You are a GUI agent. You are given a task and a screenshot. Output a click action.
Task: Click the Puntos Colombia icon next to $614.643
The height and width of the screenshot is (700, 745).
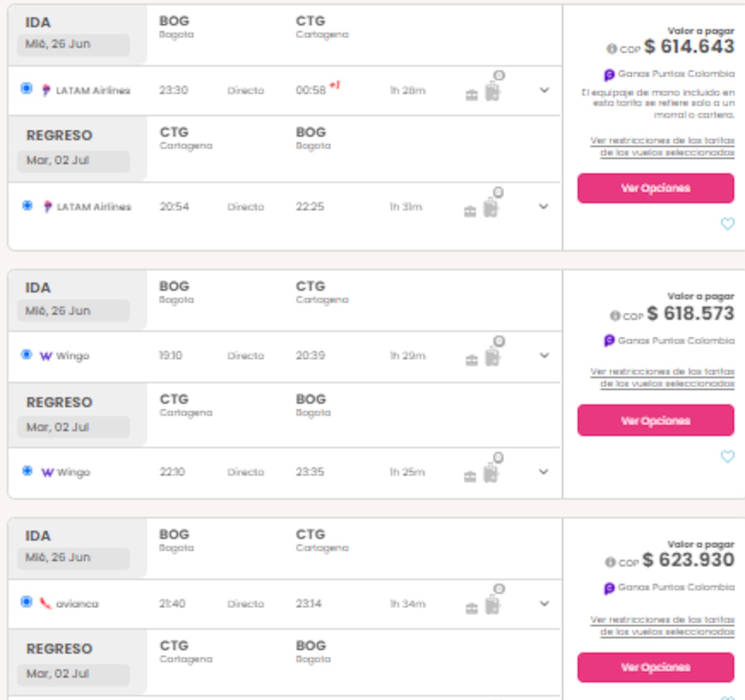pyautogui.click(x=608, y=73)
